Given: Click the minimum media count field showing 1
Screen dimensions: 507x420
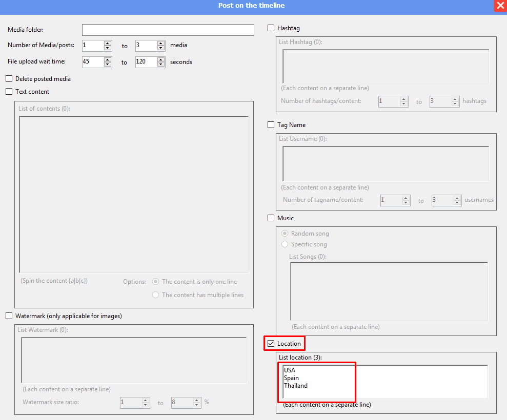Looking at the screenshot, I should (x=92, y=46).
